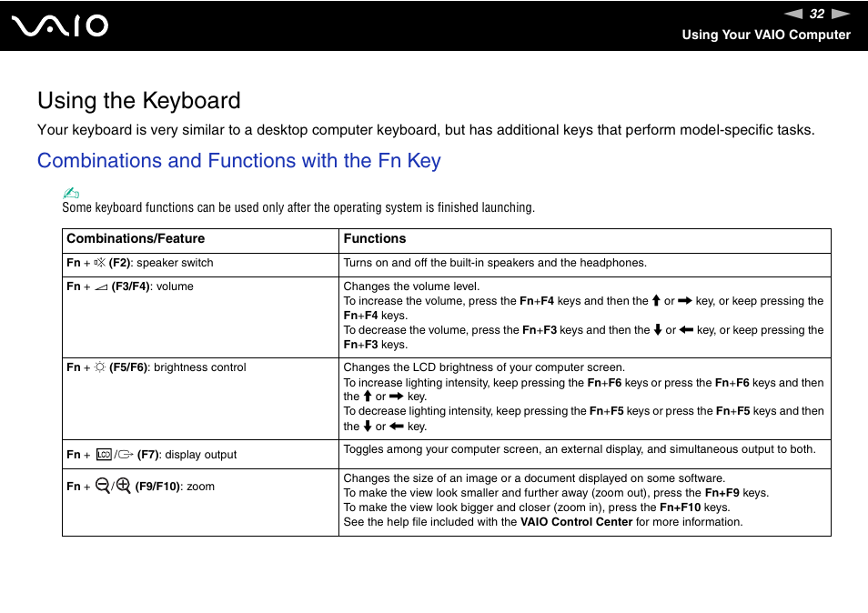Click the 'Using the Keyboard' heading

[139, 101]
